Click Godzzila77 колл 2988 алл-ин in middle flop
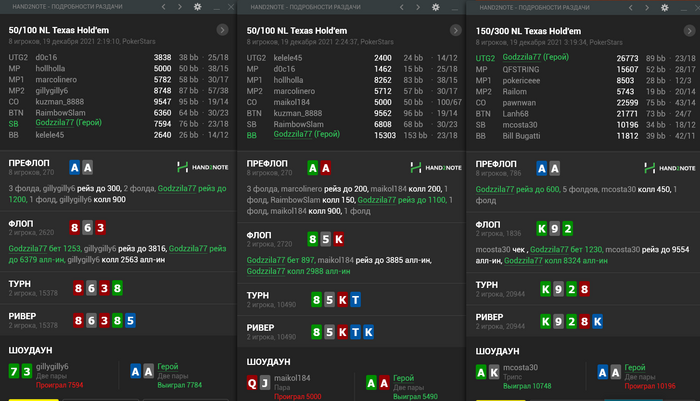Screen dimensions: 700x401 298,271
